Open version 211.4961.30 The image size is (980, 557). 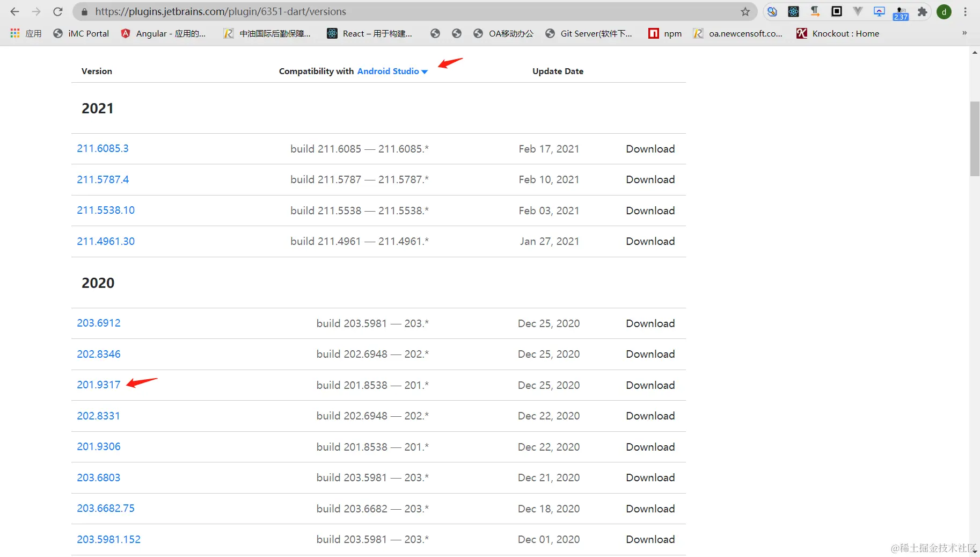pyautogui.click(x=106, y=241)
